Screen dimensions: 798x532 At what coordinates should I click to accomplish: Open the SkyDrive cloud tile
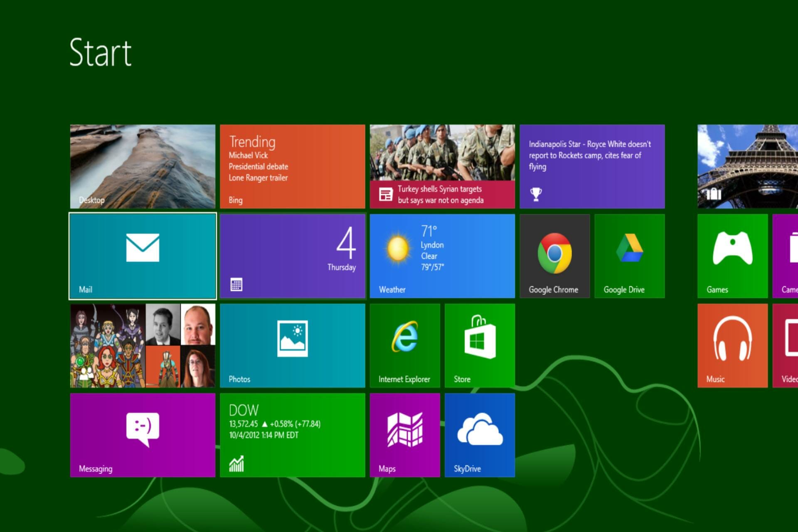(480, 435)
